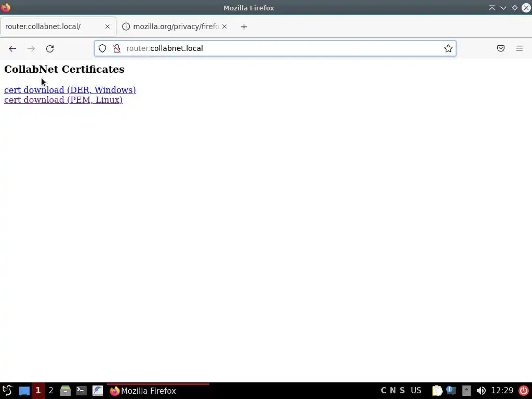Launch the file manager from taskbar

point(65,391)
